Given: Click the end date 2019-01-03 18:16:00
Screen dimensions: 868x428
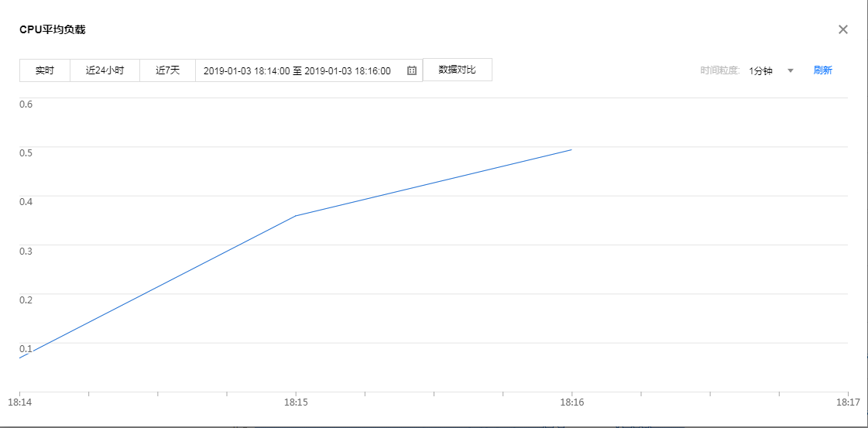Looking at the screenshot, I should coord(348,70).
